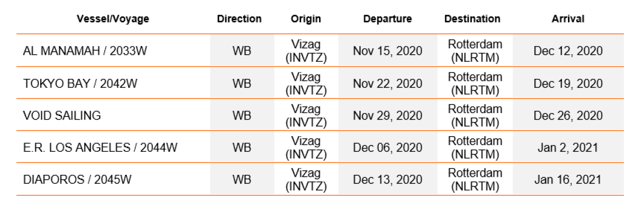Click the Vessel/Voyage column header
The width and height of the screenshot is (644, 215).
coord(113,19)
